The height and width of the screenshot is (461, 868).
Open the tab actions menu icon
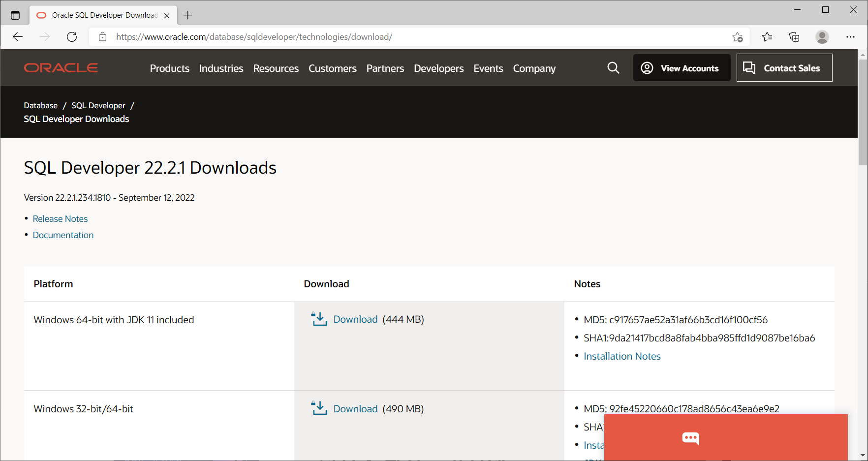pyautogui.click(x=15, y=15)
